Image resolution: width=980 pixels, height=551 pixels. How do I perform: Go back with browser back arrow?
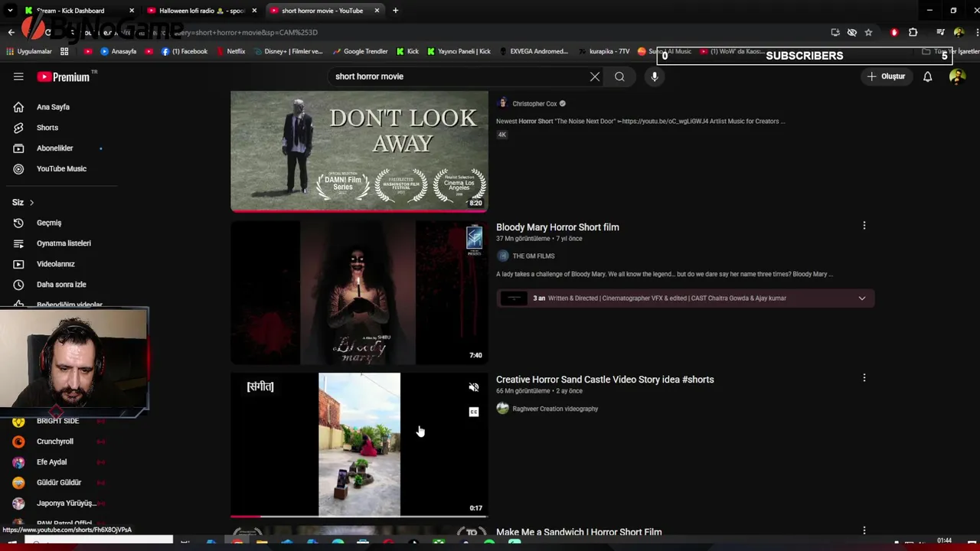(11, 32)
